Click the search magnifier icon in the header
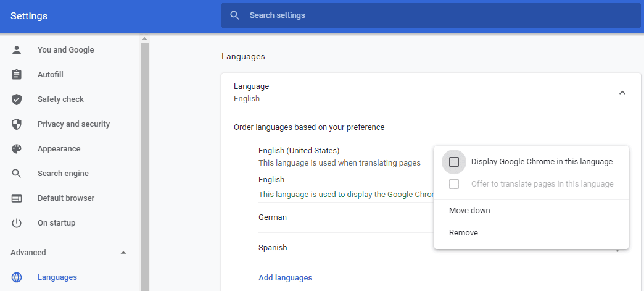Viewport: 644px width, 291px height. (235, 15)
